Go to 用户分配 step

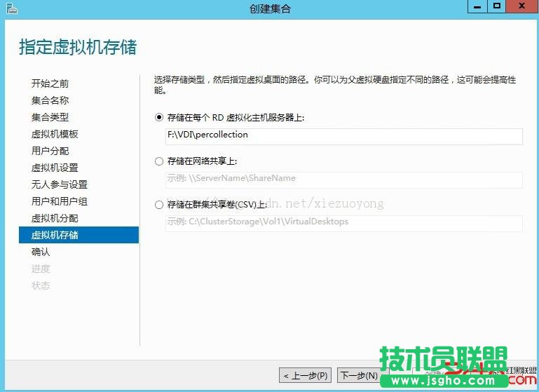coord(50,151)
